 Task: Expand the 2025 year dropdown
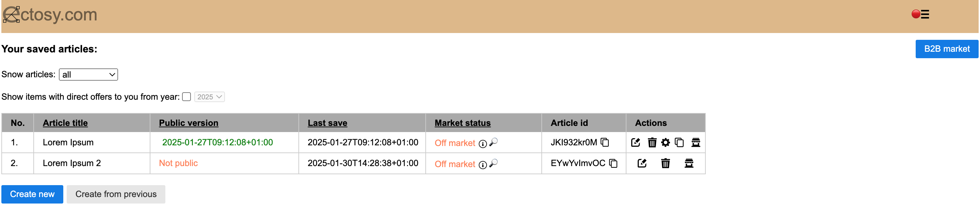(209, 97)
